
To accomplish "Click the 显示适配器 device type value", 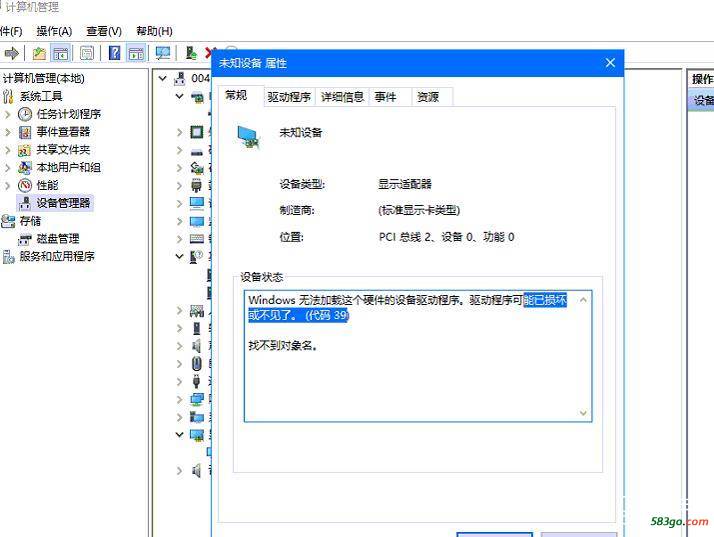I will point(405,184).
